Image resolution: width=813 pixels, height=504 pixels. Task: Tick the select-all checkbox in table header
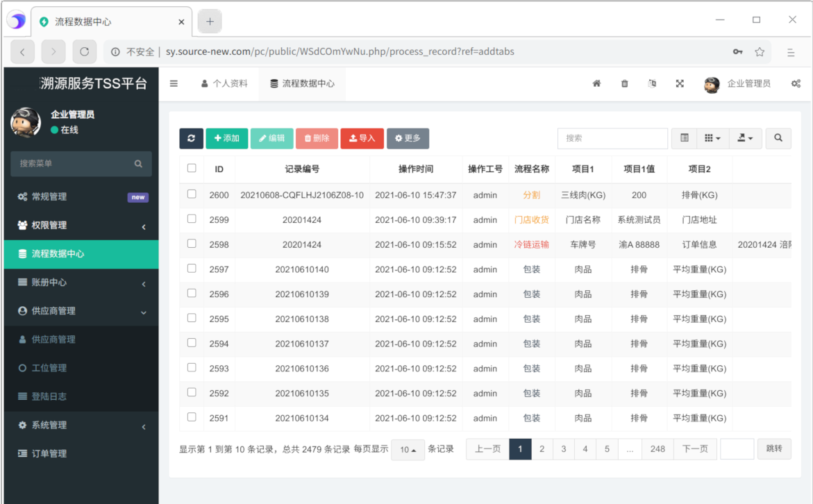pyautogui.click(x=192, y=168)
